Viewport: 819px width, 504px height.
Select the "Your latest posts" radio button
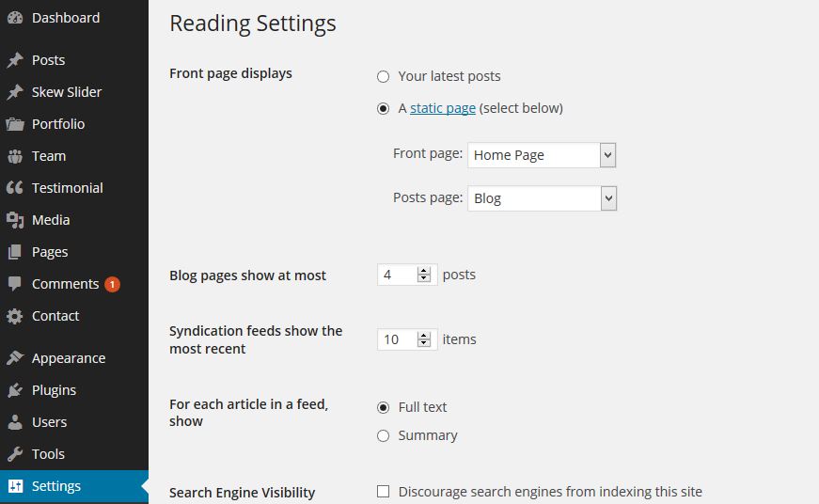click(x=383, y=77)
